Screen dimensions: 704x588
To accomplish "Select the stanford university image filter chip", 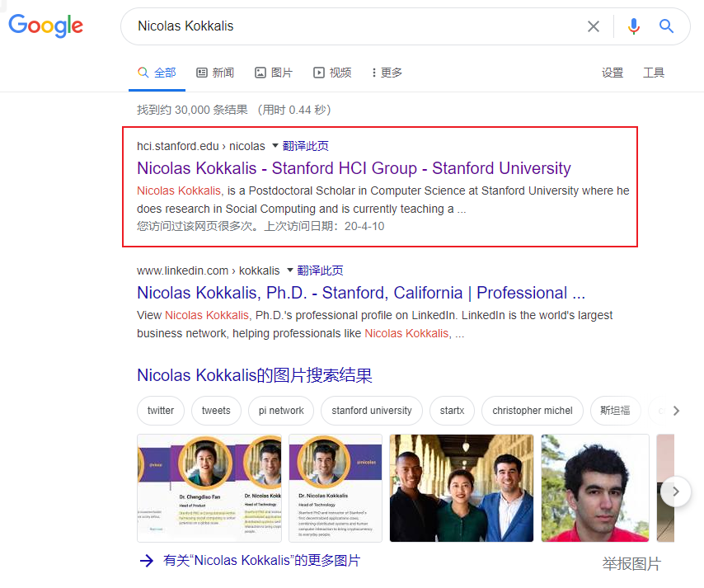I will click(x=371, y=411).
